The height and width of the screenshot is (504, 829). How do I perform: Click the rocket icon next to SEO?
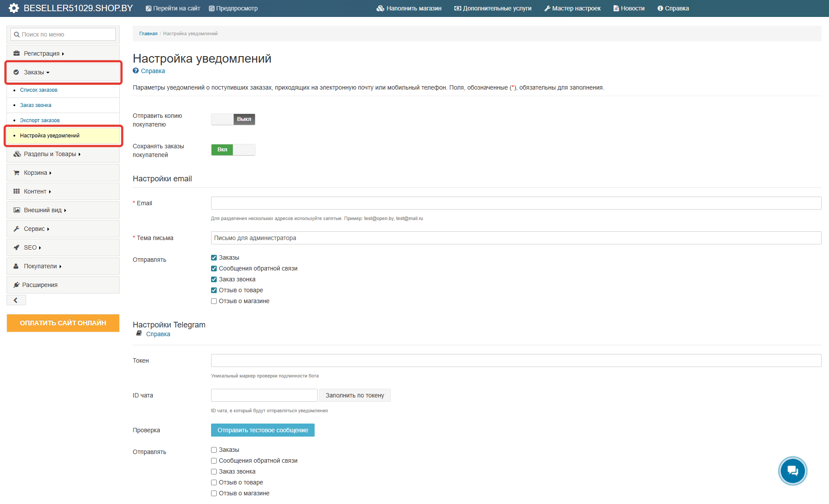17,247
